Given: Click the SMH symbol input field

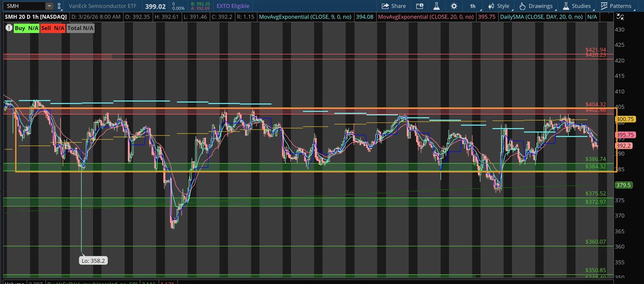Looking at the screenshot, I should tap(24, 6).
